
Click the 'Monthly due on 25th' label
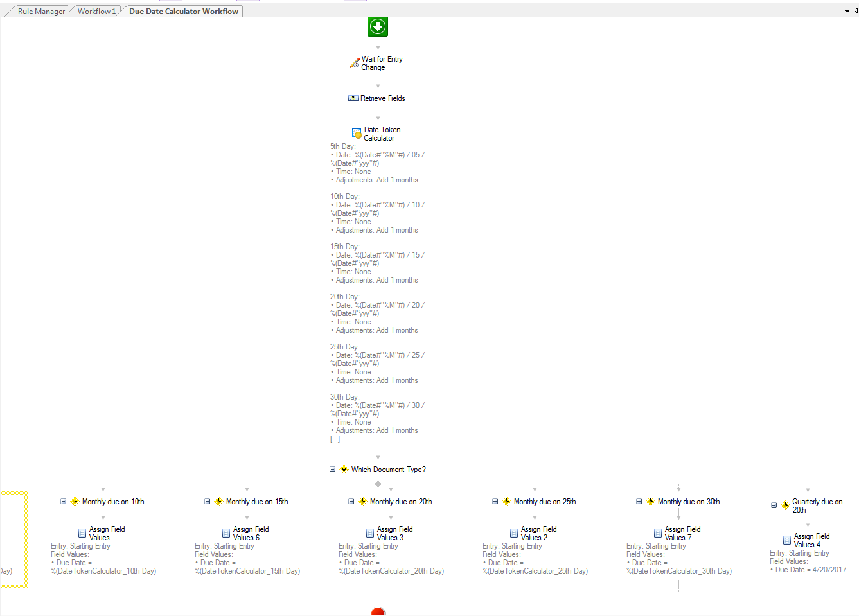tap(545, 502)
